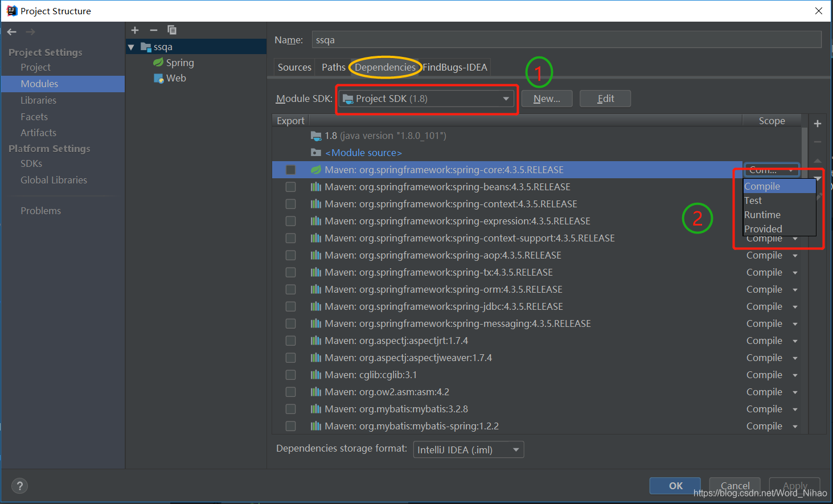Click the module Name input field
This screenshot has width=833, height=504.
[x=567, y=40]
